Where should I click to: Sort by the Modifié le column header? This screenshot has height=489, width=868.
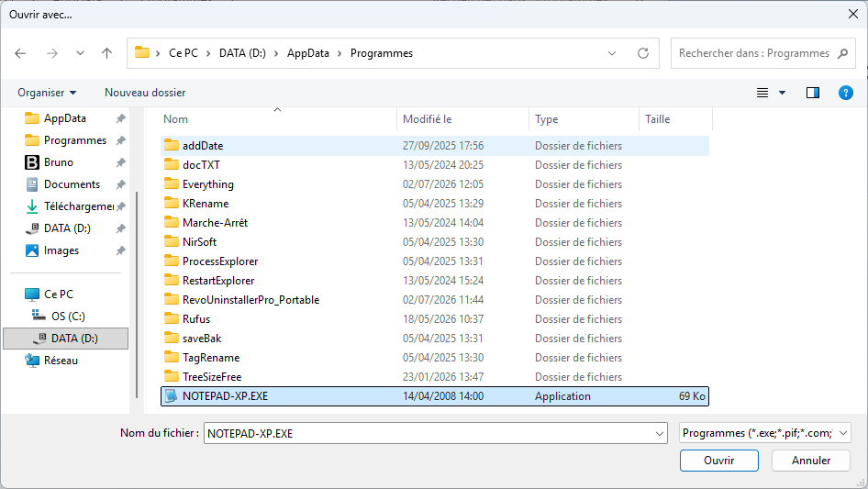(x=428, y=119)
